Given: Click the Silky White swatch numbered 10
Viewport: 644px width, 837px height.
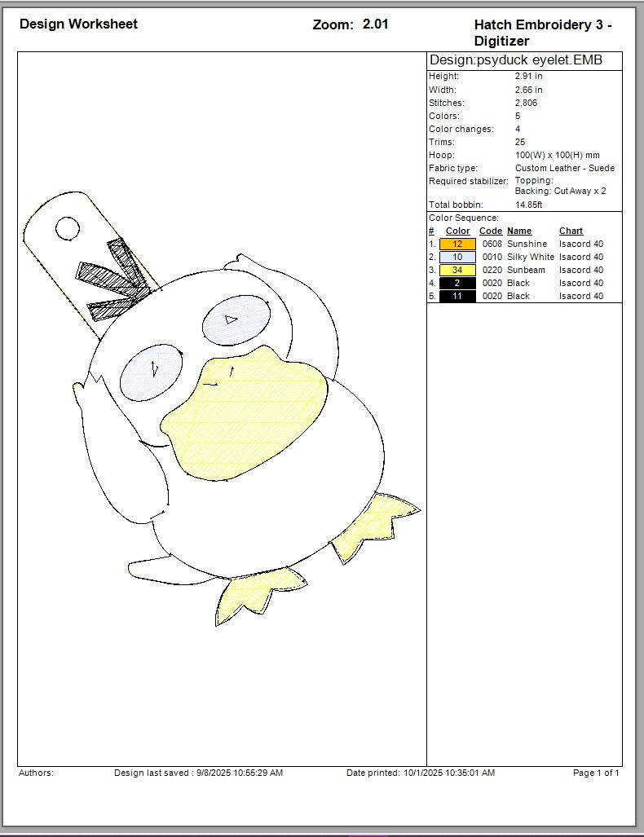Looking at the screenshot, I should pos(457,257).
